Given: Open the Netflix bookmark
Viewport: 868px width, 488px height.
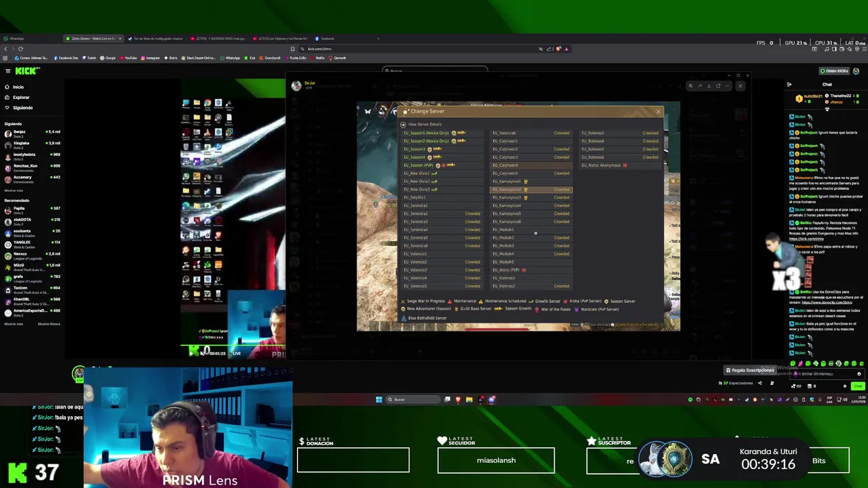Looking at the screenshot, I should click(x=318, y=58).
